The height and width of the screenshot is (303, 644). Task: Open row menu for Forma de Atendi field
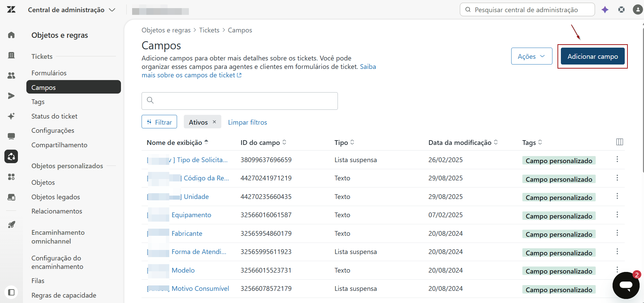point(617,251)
